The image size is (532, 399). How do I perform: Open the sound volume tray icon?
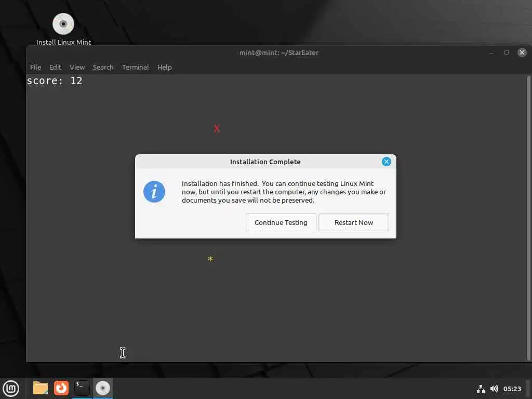[495, 389]
